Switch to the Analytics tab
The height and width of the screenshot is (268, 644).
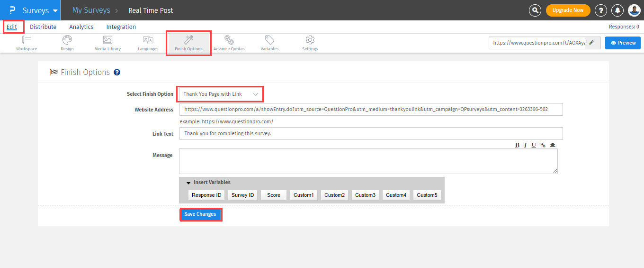[x=81, y=27]
